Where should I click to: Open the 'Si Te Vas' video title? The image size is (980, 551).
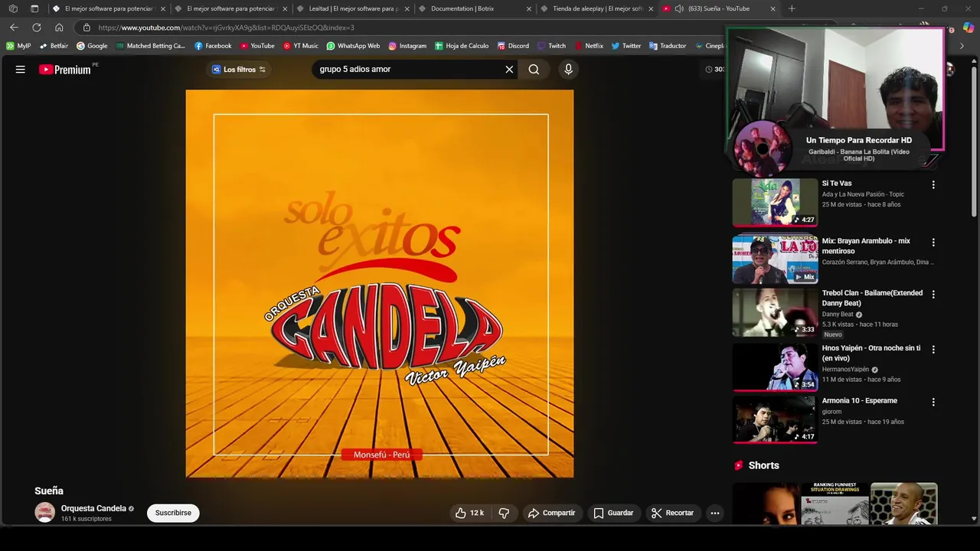point(837,184)
